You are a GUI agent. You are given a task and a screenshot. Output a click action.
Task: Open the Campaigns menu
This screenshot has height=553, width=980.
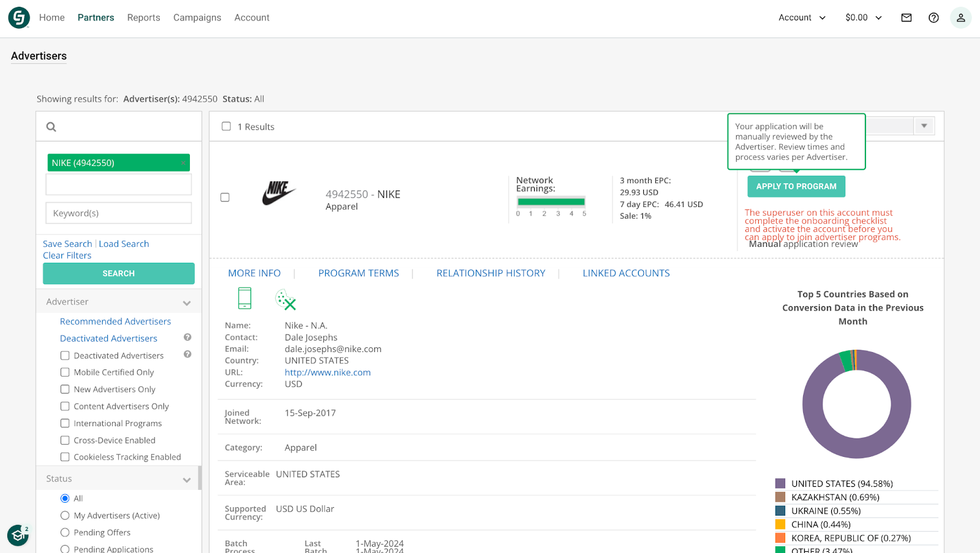point(197,18)
